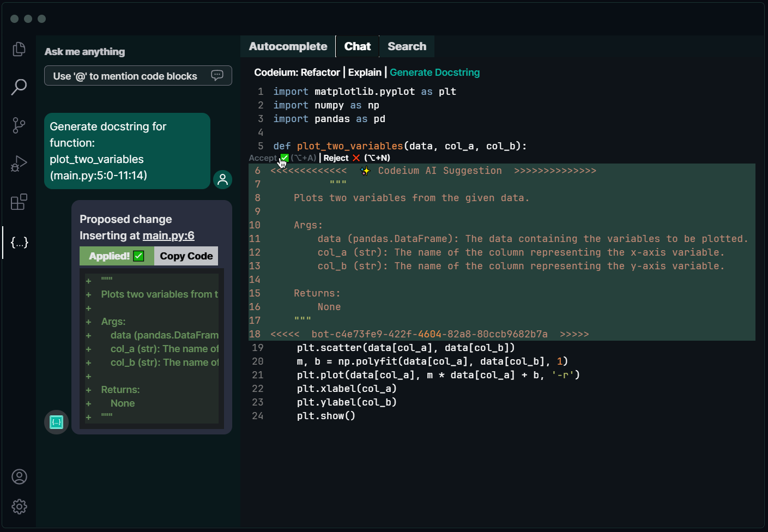This screenshot has width=768, height=532.
Task: Click 'data (pandas.DataFrame)' docstring line in editor
Action: (533, 239)
